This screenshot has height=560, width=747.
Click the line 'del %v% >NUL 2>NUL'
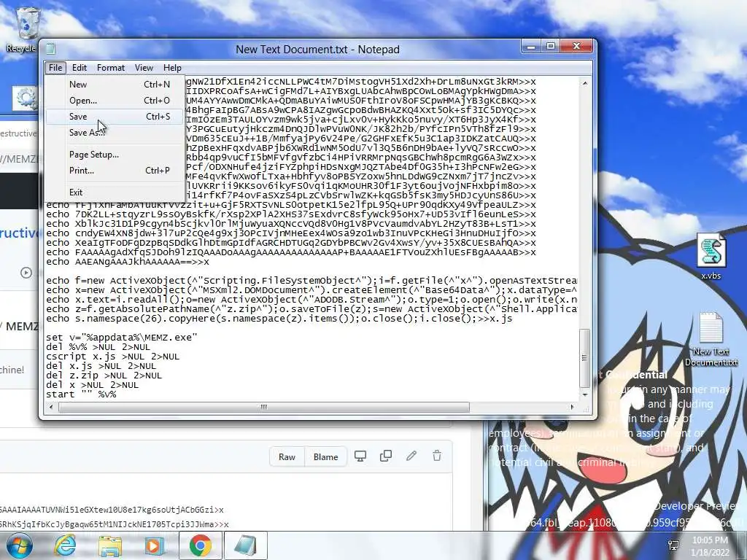point(98,346)
